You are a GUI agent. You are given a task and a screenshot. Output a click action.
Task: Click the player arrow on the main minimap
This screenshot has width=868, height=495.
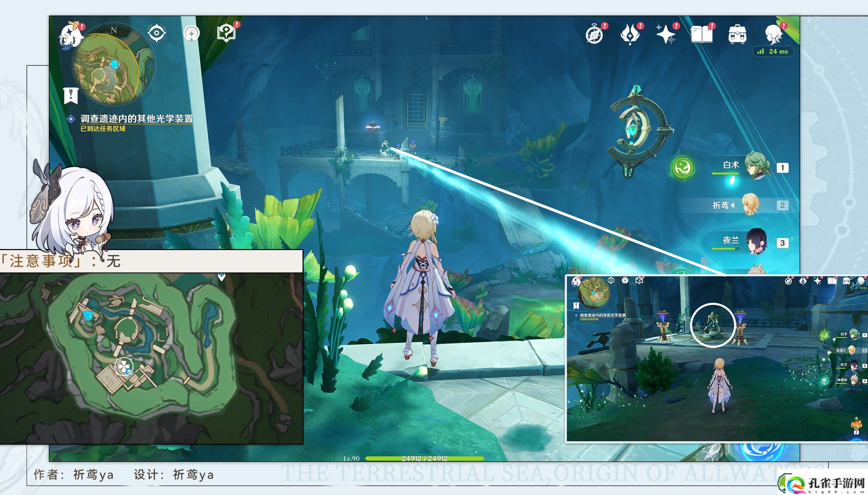[x=115, y=64]
